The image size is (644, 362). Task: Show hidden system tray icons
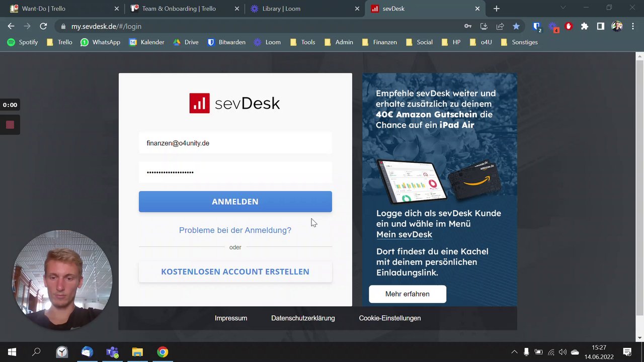point(514,352)
